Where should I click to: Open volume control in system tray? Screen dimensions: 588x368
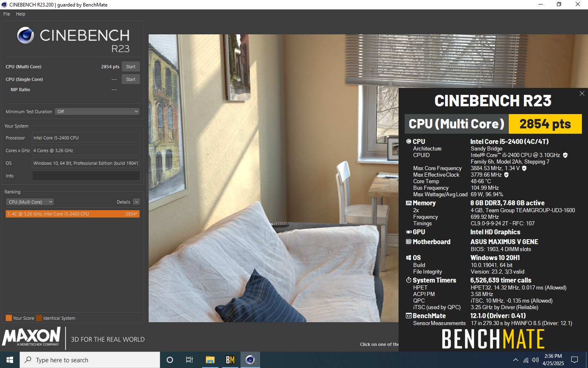[535, 360]
